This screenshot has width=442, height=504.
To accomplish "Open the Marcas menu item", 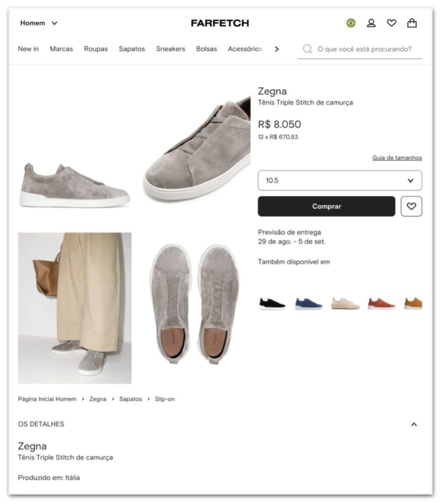I will pos(61,49).
